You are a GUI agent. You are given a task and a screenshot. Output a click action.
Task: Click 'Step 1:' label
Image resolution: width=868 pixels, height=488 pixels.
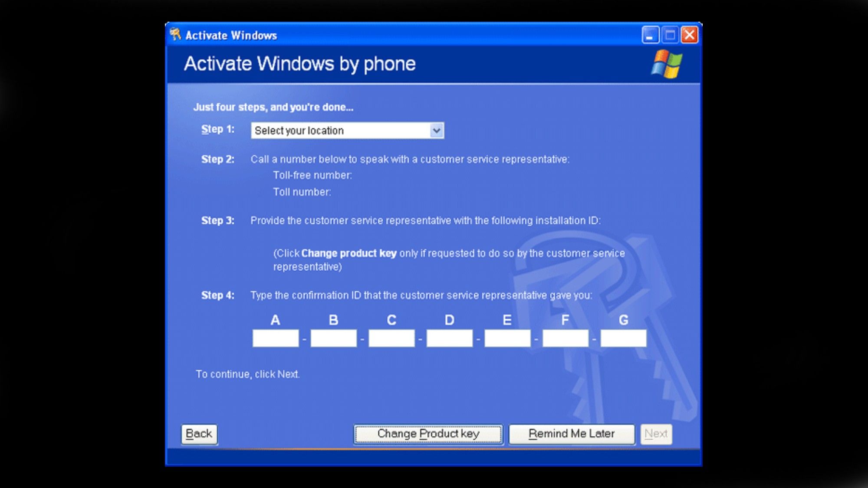[x=218, y=129]
